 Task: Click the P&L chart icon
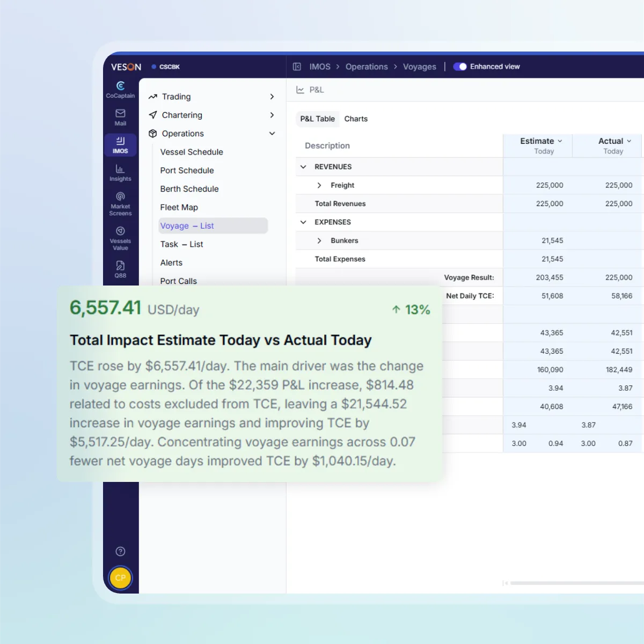300,90
